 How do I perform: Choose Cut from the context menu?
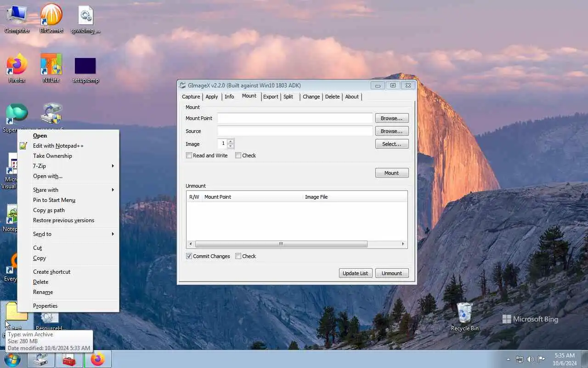click(68, 248)
